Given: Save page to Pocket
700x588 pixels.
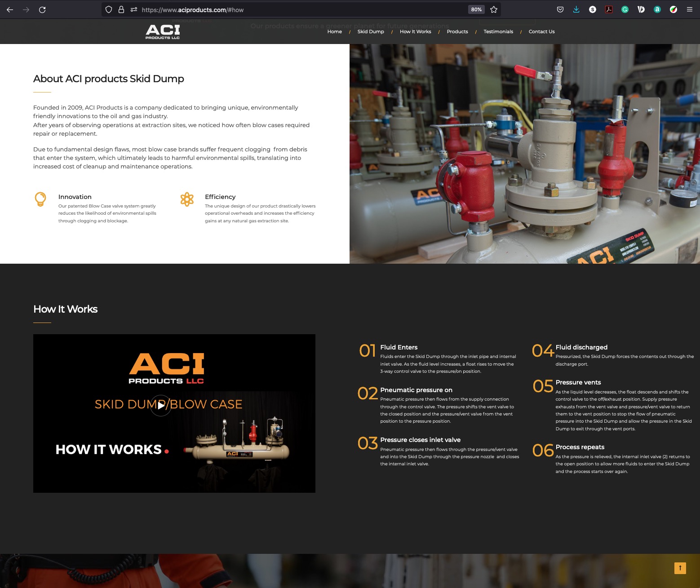Looking at the screenshot, I should coord(560,9).
